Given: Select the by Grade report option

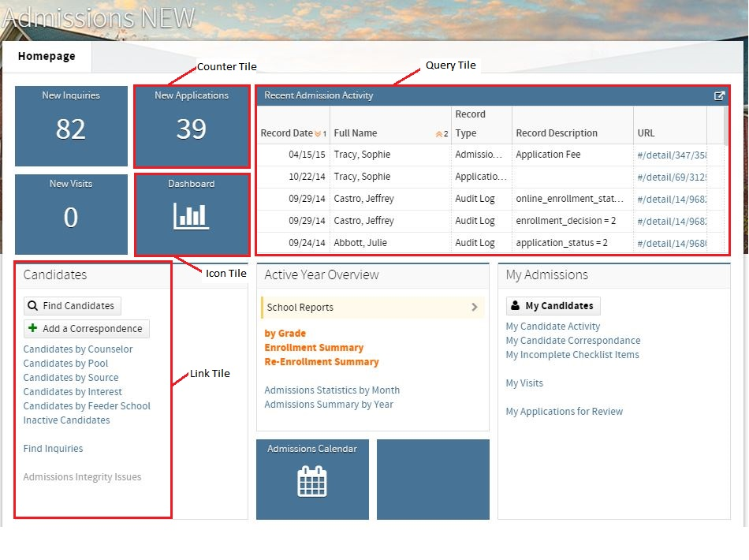Looking at the screenshot, I should click(x=285, y=334).
